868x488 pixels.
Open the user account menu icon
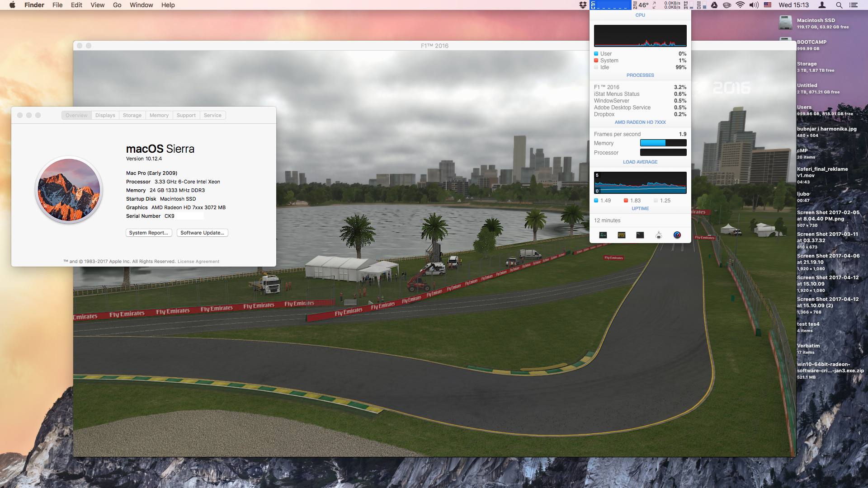[822, 5]
